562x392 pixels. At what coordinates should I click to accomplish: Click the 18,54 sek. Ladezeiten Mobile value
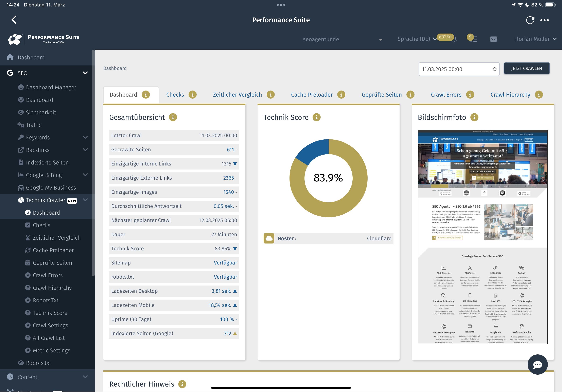220,305
